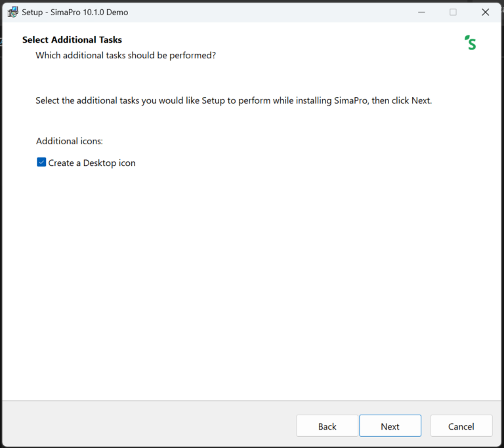Click the grey footer area left of Back
Image resolution: width=504 pixels, height=448 pixels.
point(144,425)
